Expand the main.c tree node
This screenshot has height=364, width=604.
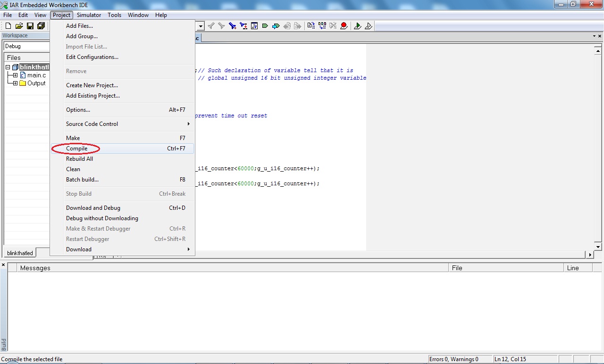[x=15, y=75]
